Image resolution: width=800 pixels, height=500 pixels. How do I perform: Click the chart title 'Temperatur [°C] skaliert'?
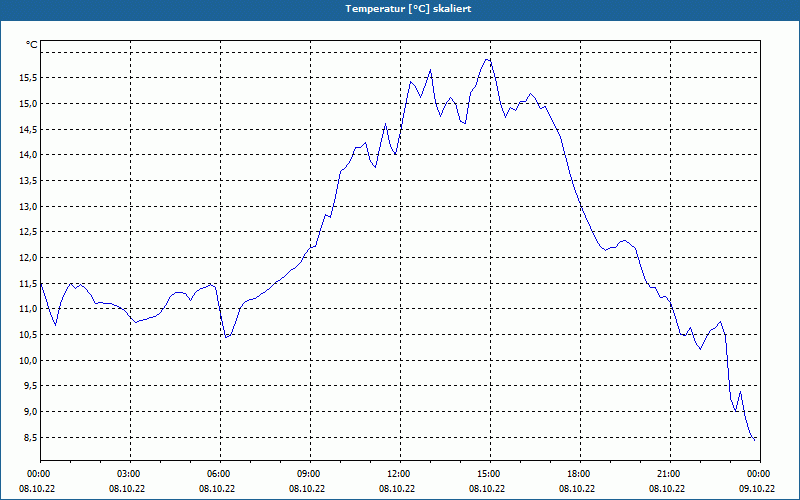click(x=408, y=9)
